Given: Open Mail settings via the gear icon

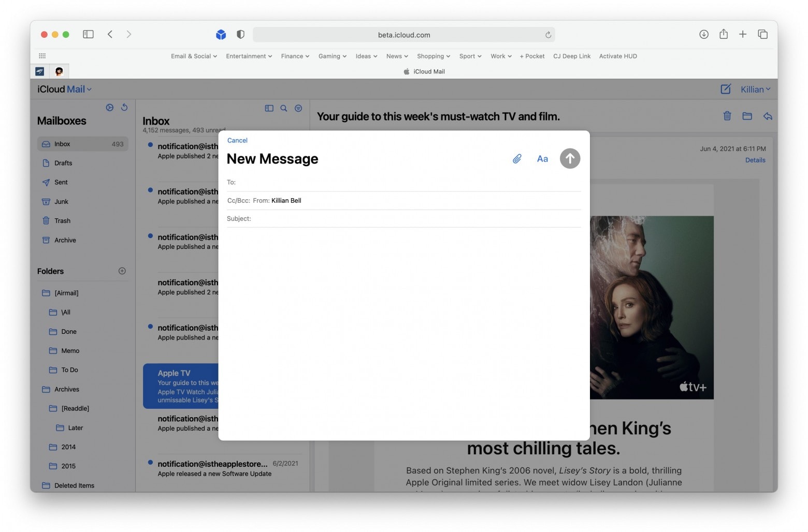Looking at the screenshot, I should tap(110, 107).
